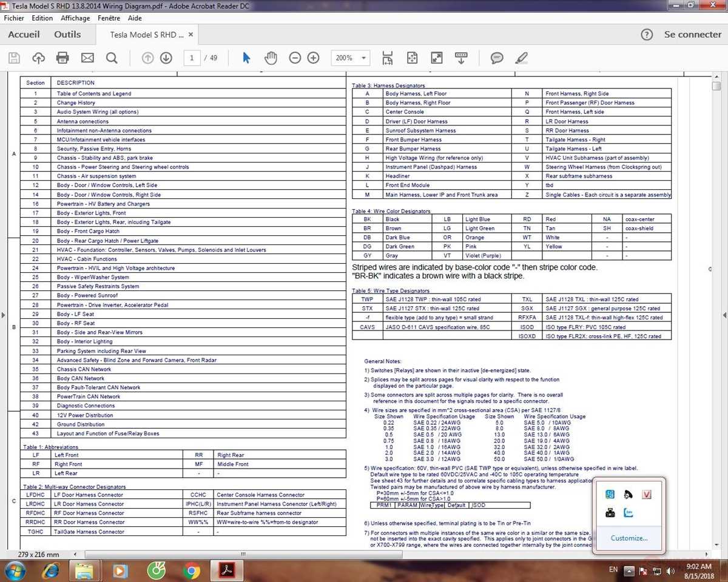Viewport: 728px width, 582px height.
Task: Click the volume speaker tray icon
Action: pos(670,570)
